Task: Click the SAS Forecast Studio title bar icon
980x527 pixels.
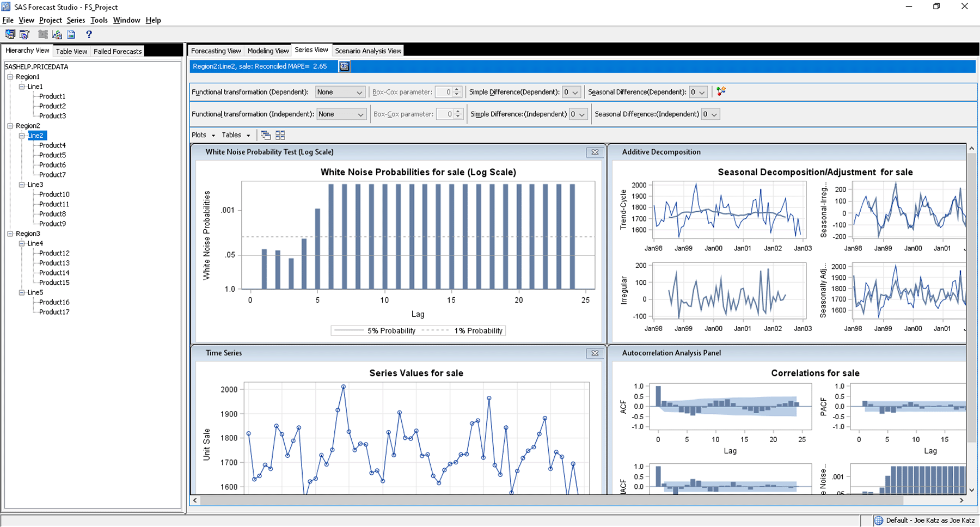Action: coord(7,7)
